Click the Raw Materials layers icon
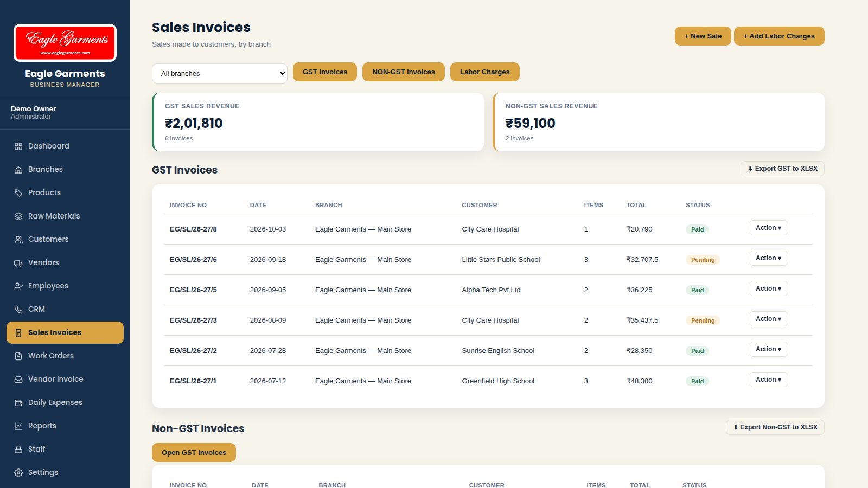868x488 pixels. pos(18,216)
